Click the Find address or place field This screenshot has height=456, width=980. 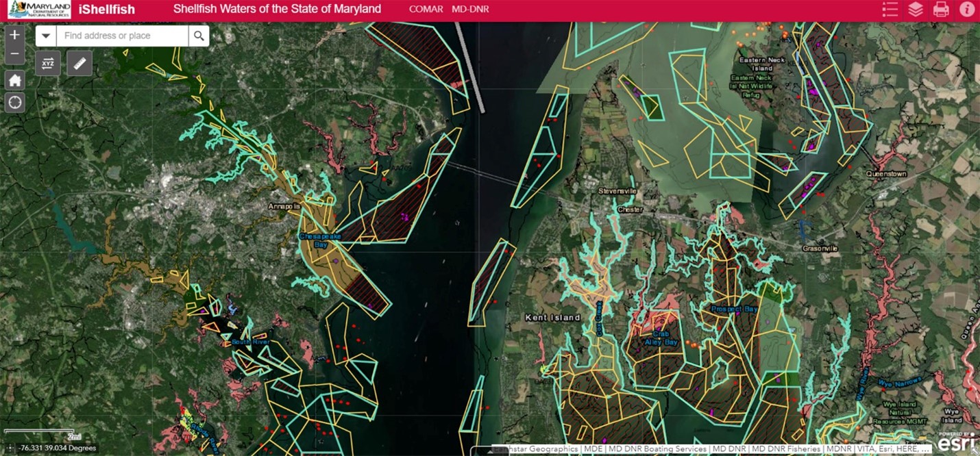coord(122,36)
